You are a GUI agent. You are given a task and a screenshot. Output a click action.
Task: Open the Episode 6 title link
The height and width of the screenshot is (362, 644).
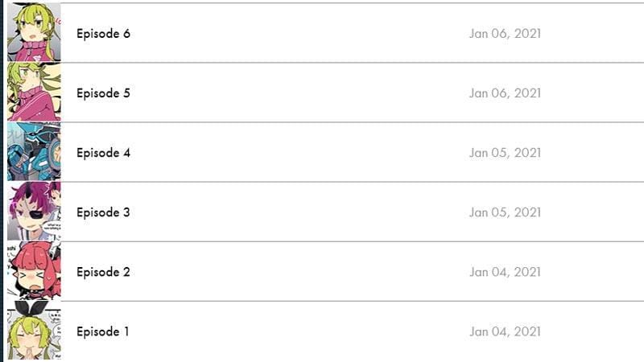pyautogui.click(x=103, y=34)
